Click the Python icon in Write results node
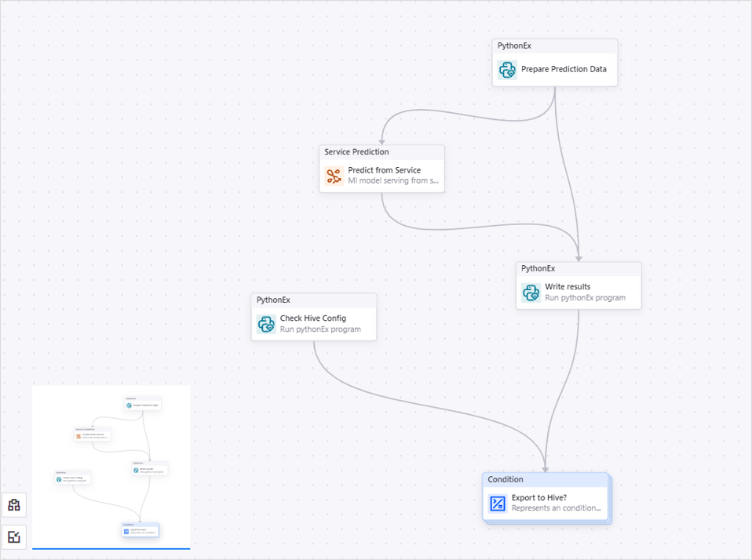This screenshot has height=560, width=752. tap(531, 293)
